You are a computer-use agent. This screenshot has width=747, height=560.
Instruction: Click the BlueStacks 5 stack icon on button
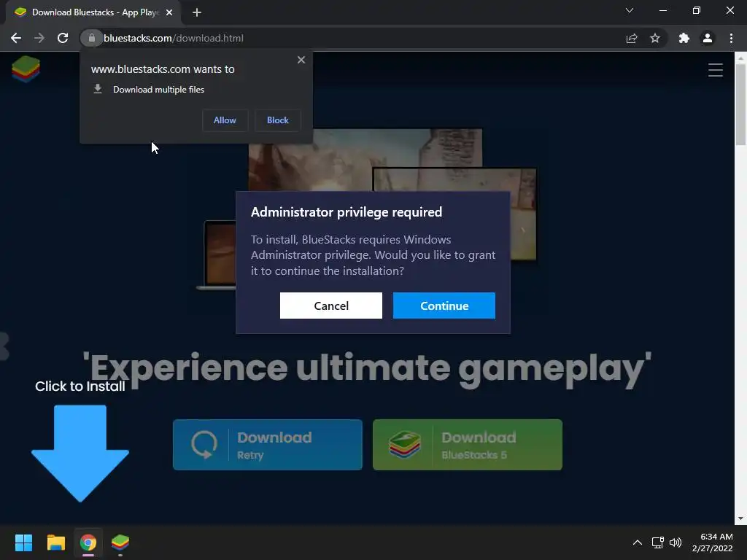point(404,445)
